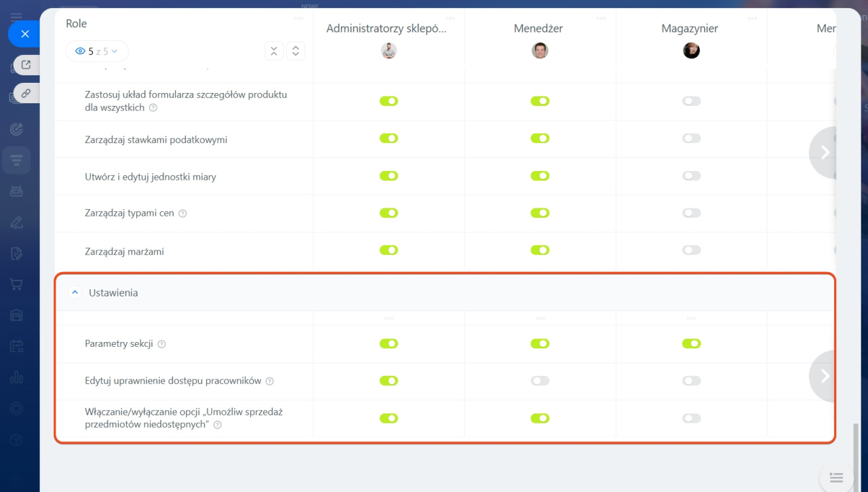Collapse the Ustawienia section
This screenshot has height=492, width=868.
75,292
